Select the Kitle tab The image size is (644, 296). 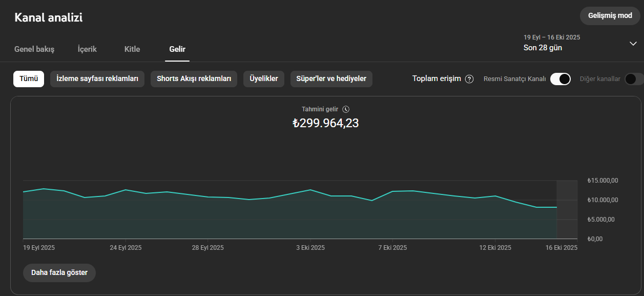132,49
